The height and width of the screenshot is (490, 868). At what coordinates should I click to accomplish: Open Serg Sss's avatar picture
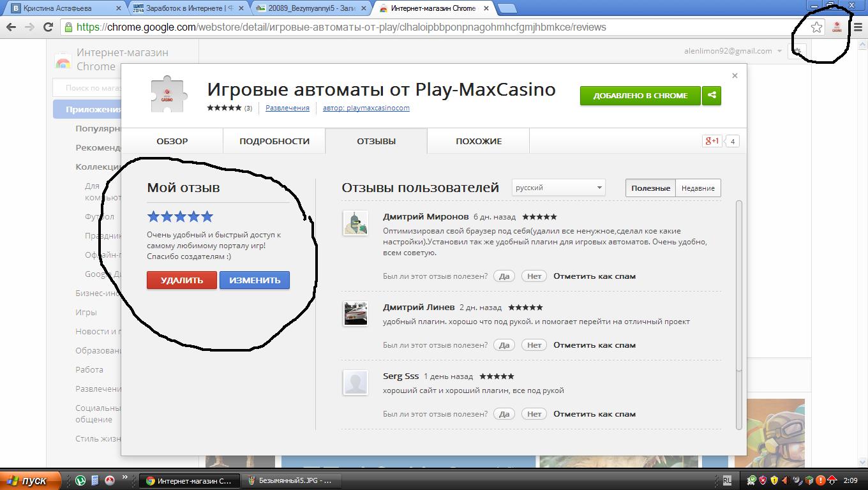tap(355, 383)
